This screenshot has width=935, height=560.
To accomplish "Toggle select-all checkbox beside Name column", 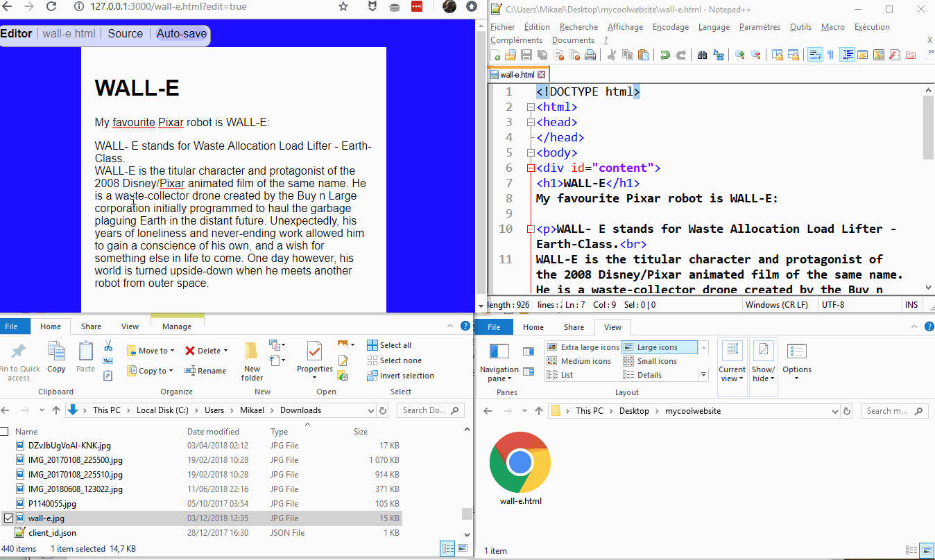I will (x=3, y=431).
